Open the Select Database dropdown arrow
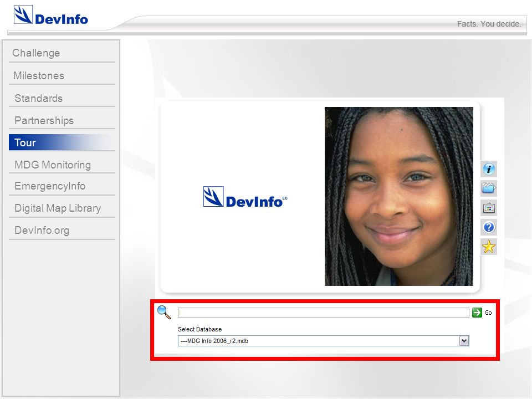The image size is (532, 399). coord(464,341)
